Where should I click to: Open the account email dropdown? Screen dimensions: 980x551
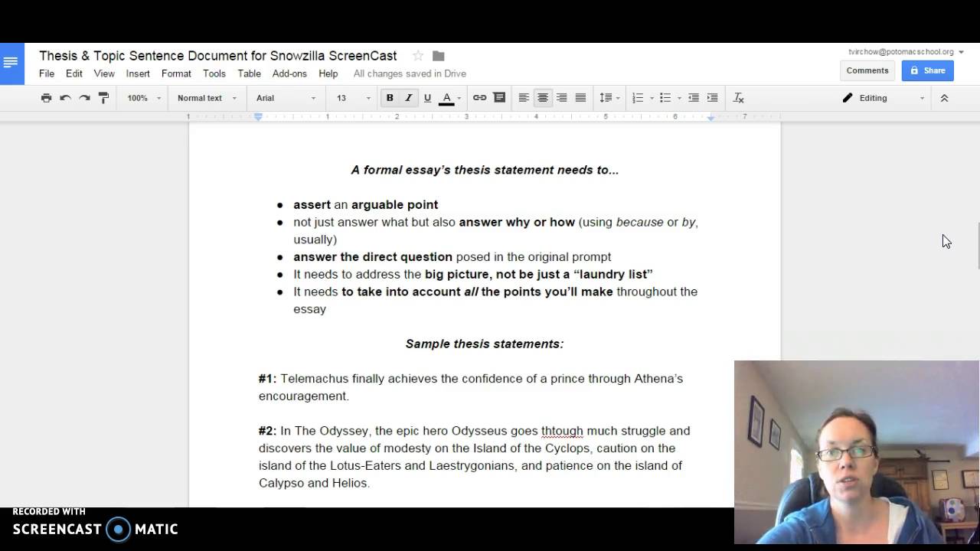coord(906,52)
